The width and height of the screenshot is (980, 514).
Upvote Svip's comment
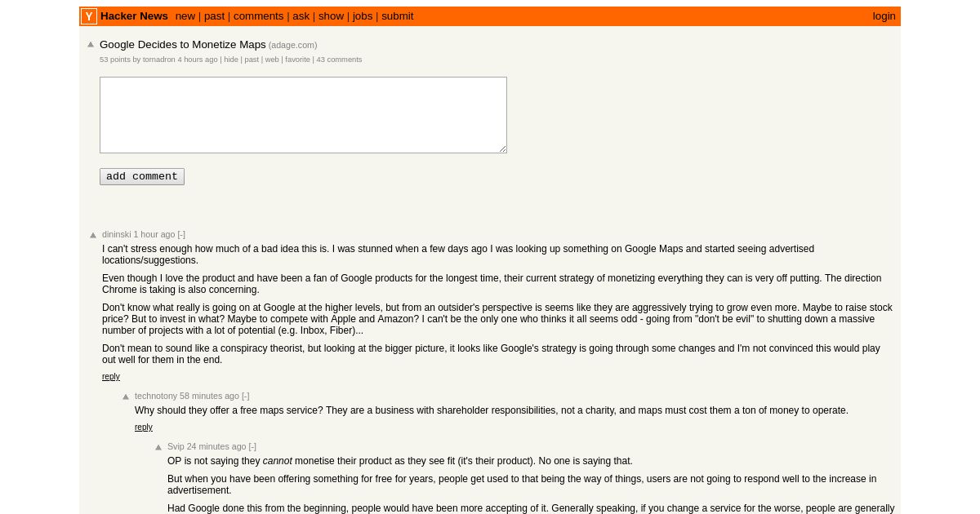(x=158, y=447)
